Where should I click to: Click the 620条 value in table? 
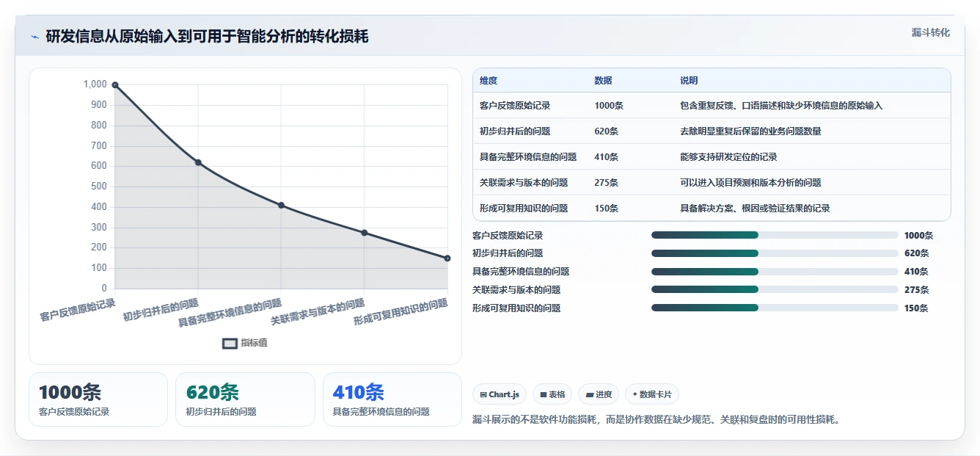tap(607, 131)
